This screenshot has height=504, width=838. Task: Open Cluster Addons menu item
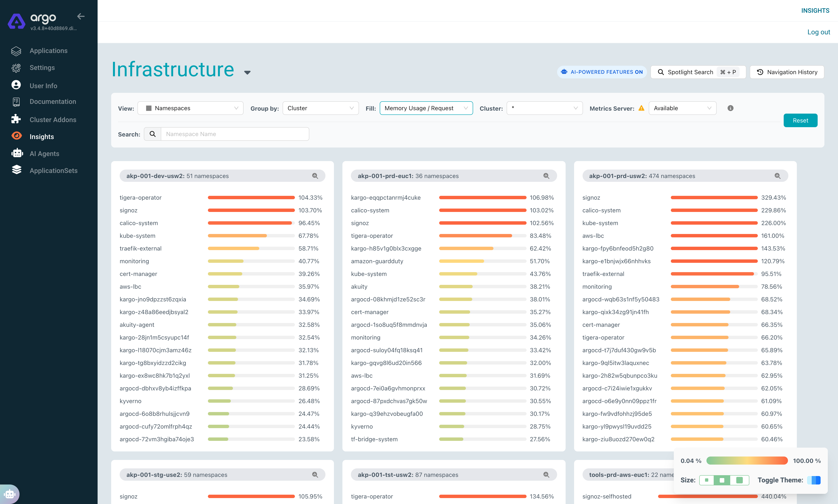[53, 120]
